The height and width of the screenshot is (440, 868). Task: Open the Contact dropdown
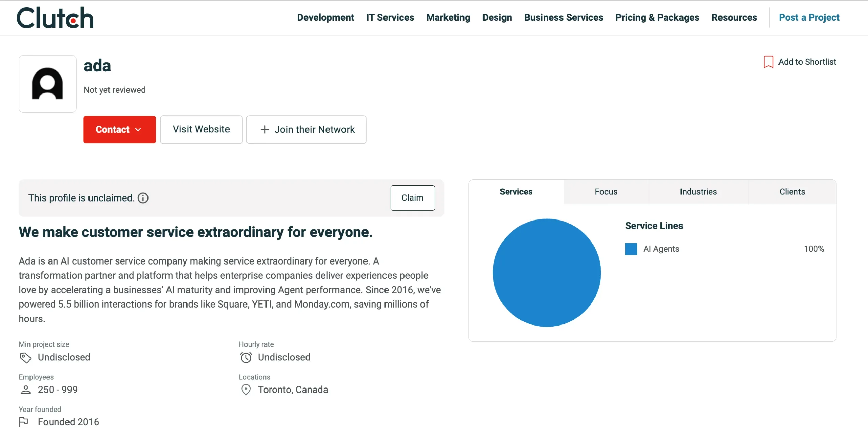coord(119,129)
